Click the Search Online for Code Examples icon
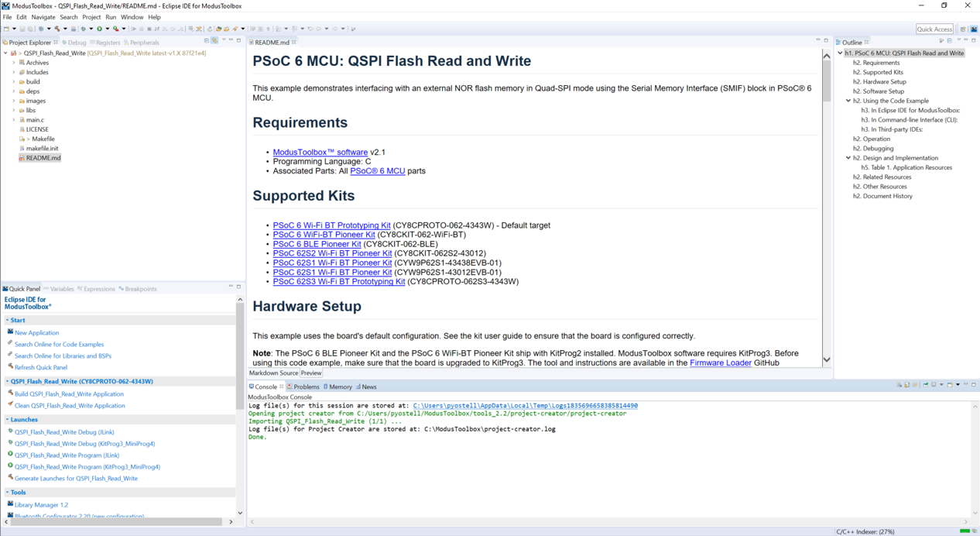The height and width of the screenshot is (536, 980). 10,344
